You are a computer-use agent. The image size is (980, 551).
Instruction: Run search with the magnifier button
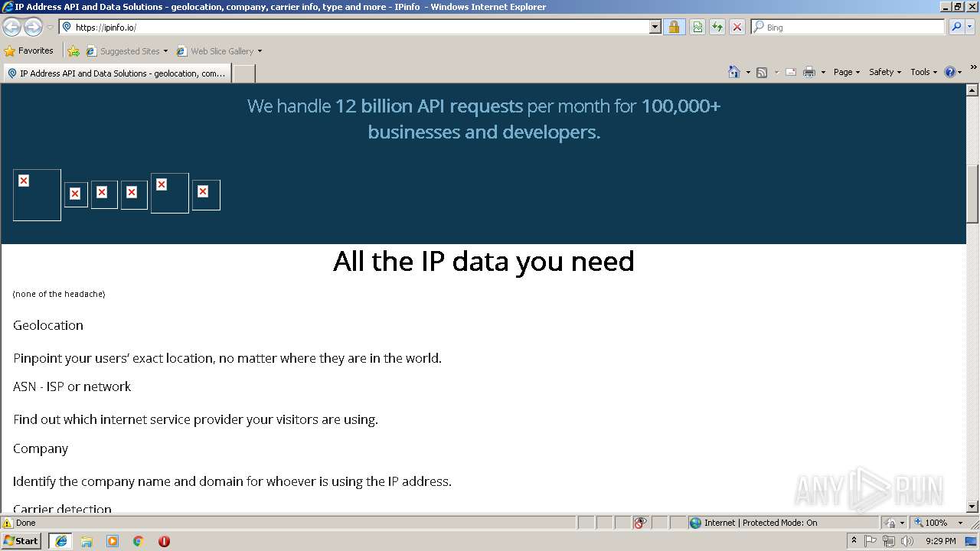956,27
